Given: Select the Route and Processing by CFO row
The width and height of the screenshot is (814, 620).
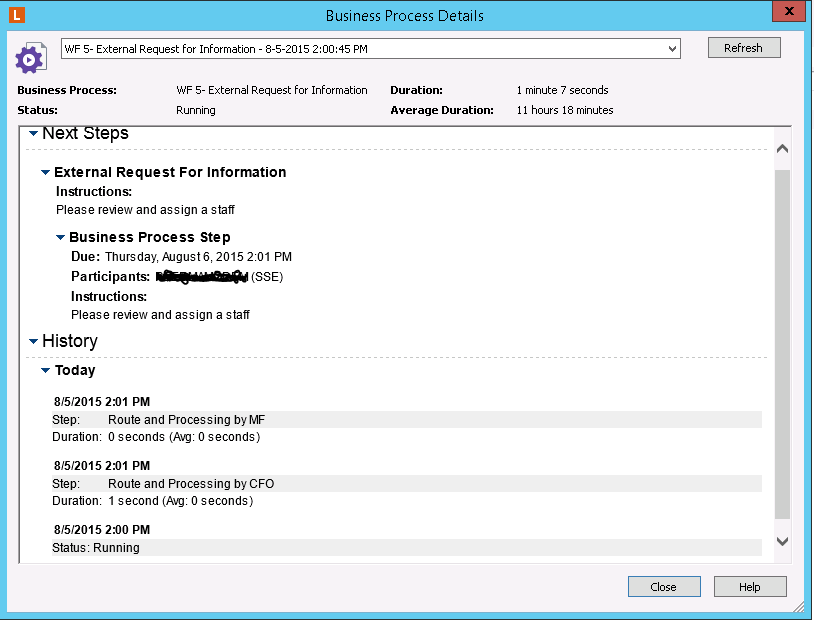Looking at the screenshot, I should pos(406,484).
